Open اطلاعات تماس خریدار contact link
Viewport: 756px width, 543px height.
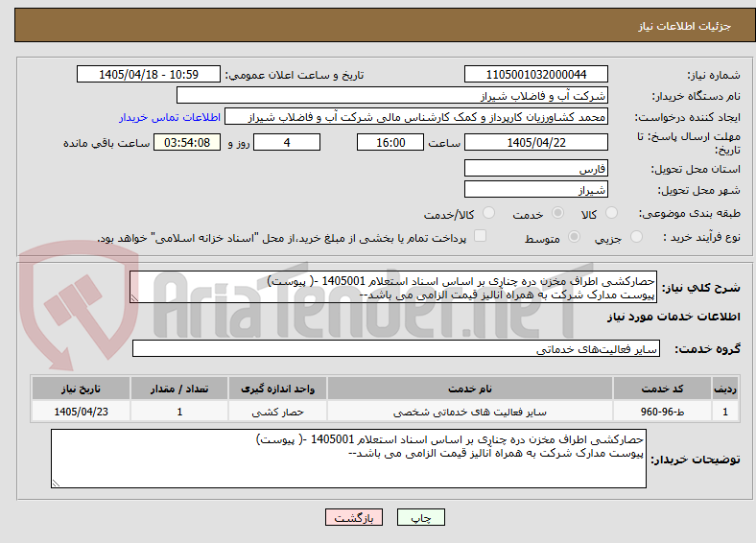click(x=170, y=117)
